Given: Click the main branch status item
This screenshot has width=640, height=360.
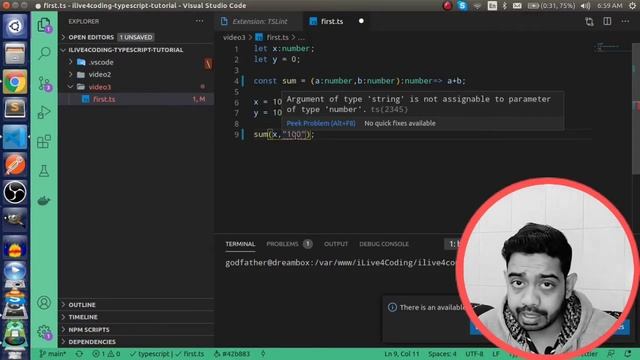Looking at the screenshot, I should pos(52,354).
